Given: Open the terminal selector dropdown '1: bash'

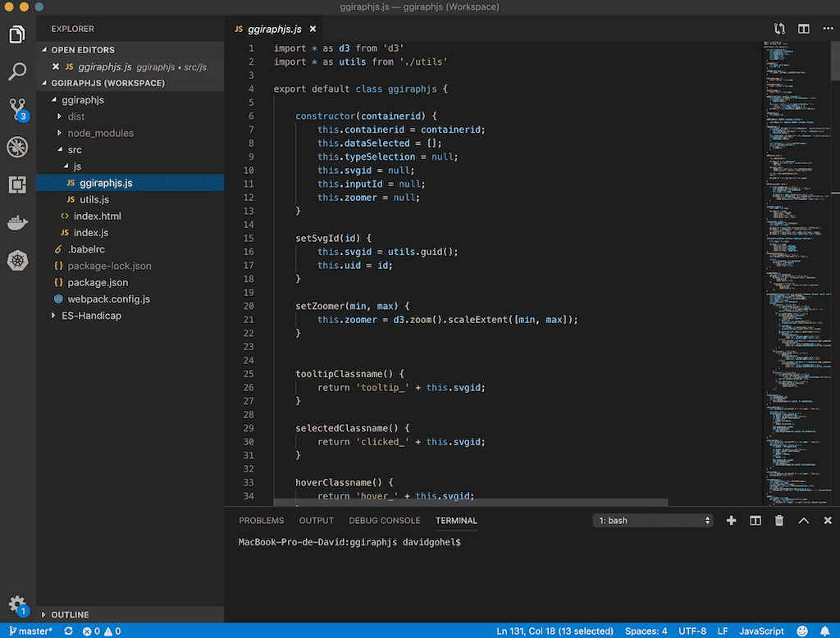Looking at the screenshot, I should tap(652, 520).
